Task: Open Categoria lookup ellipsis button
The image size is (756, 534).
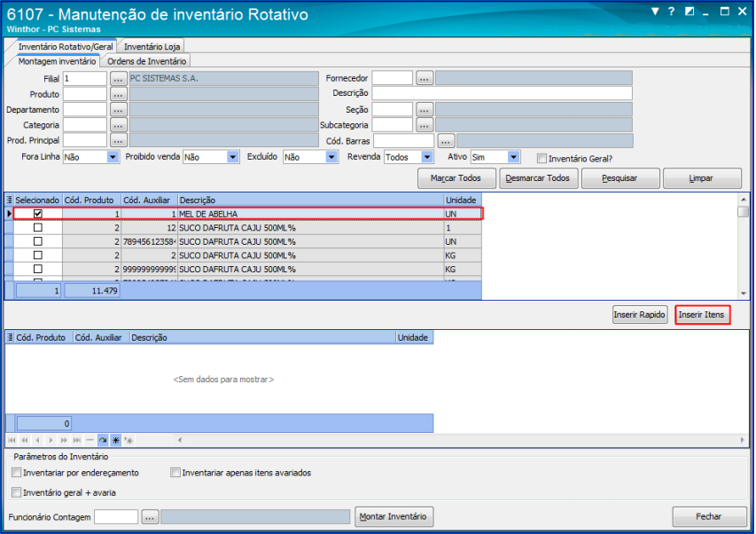Action: coord(118,125)
